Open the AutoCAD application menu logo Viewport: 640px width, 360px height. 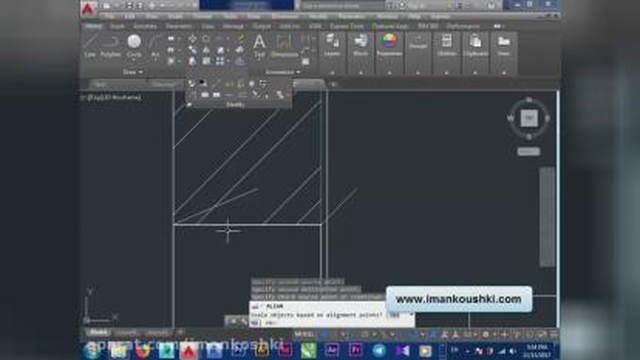[x=88, y=9]
